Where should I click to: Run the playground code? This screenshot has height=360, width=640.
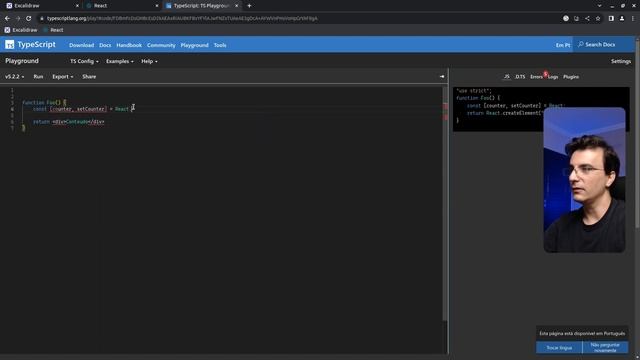[x=38, y=77]
